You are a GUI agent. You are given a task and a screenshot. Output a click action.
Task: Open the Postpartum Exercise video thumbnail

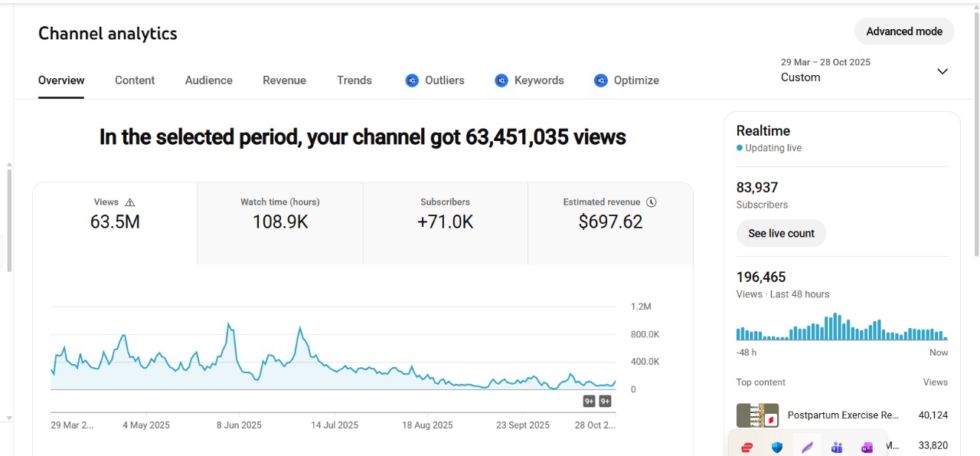click(x=757, y=415)
